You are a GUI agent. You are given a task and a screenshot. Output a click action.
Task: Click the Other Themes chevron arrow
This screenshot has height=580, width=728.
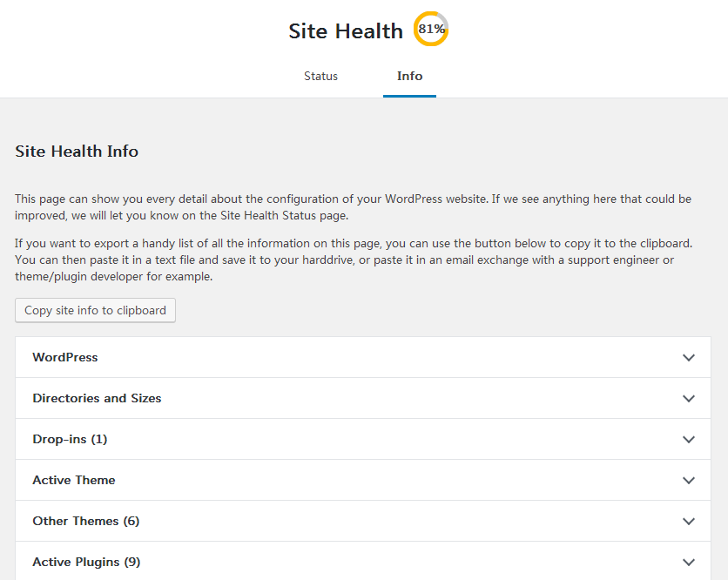[x=689, y=522]
